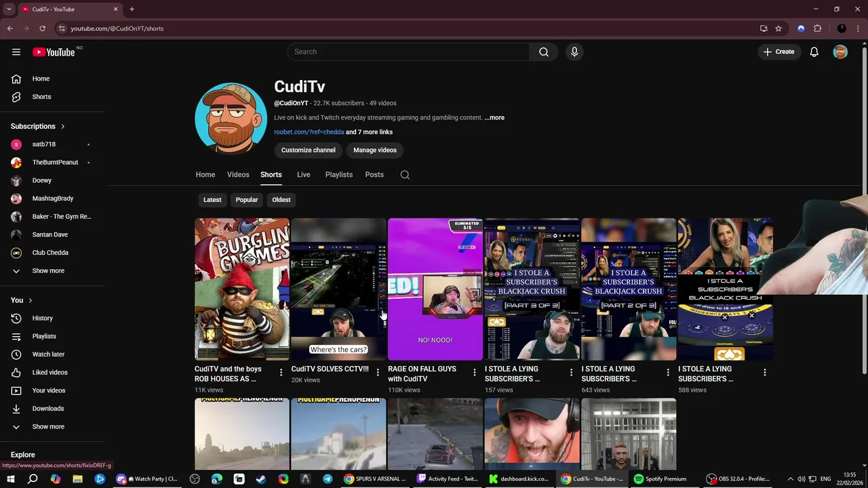Viewport: 868px width, 488px height.
Task: Open options menu for 157 views short
Action: tap(571, 372)
